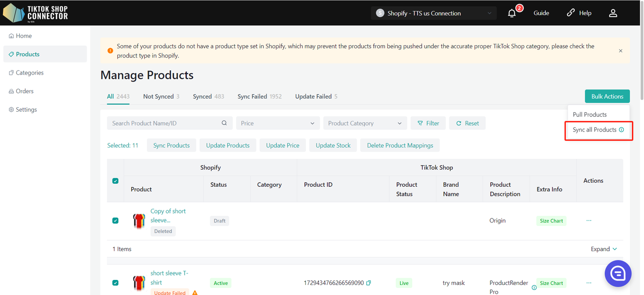Image resolution: width=644 pixels, height=295 pixels.
Task: Dismiss the product type warning banner
Action: 620,51
